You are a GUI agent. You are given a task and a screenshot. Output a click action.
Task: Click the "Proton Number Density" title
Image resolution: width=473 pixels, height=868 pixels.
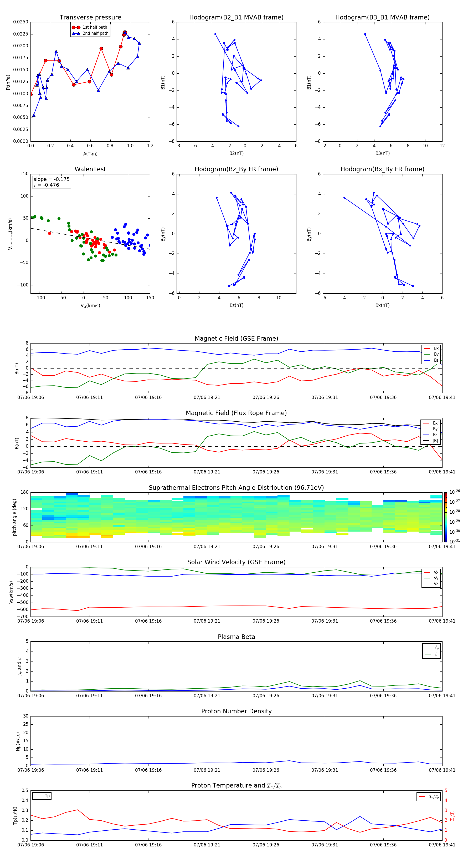tap(236, 711)
